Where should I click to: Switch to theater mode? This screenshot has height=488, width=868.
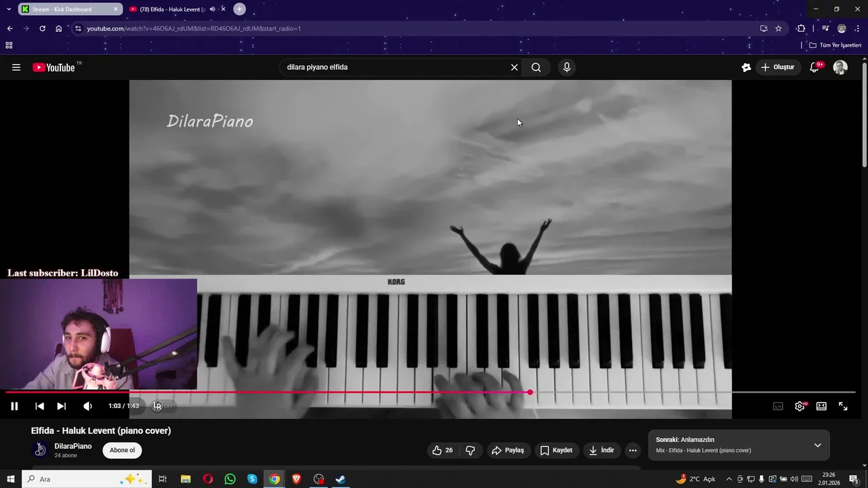coord(821,406)
